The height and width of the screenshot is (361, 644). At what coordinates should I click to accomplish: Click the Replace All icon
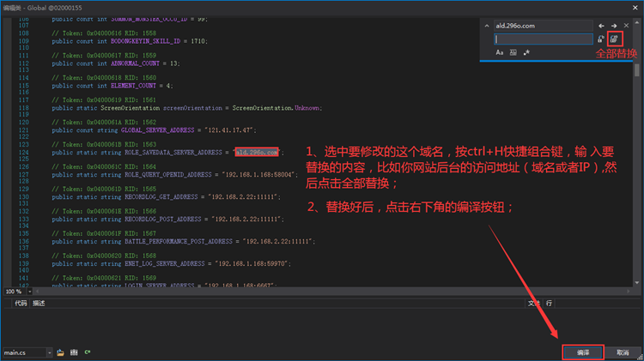(615, 39)
